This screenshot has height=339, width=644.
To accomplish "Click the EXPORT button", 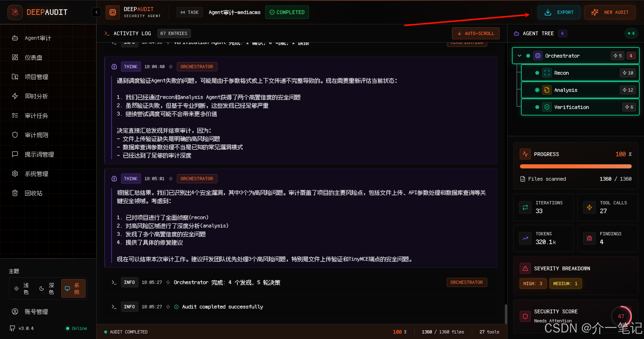I will coord(559,12).
